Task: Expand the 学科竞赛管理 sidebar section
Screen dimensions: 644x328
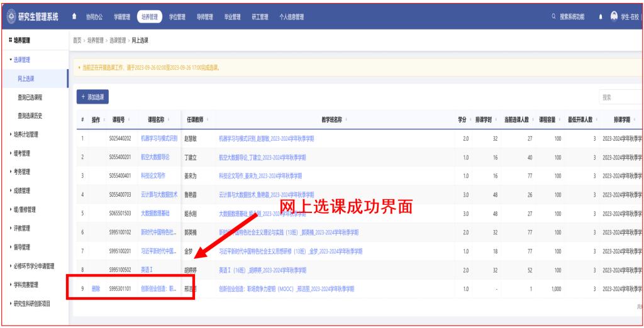Action: point(26,285)
